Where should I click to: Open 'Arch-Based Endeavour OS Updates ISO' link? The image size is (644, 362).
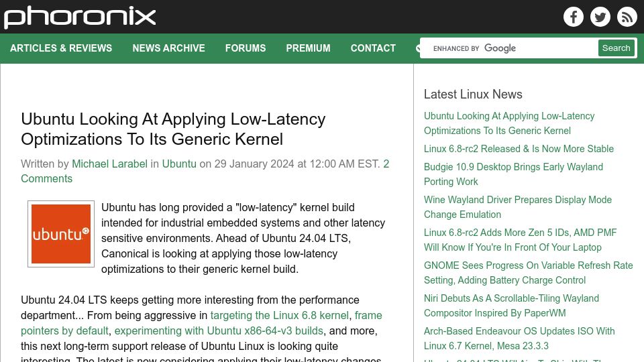click(x=519, y=338)
